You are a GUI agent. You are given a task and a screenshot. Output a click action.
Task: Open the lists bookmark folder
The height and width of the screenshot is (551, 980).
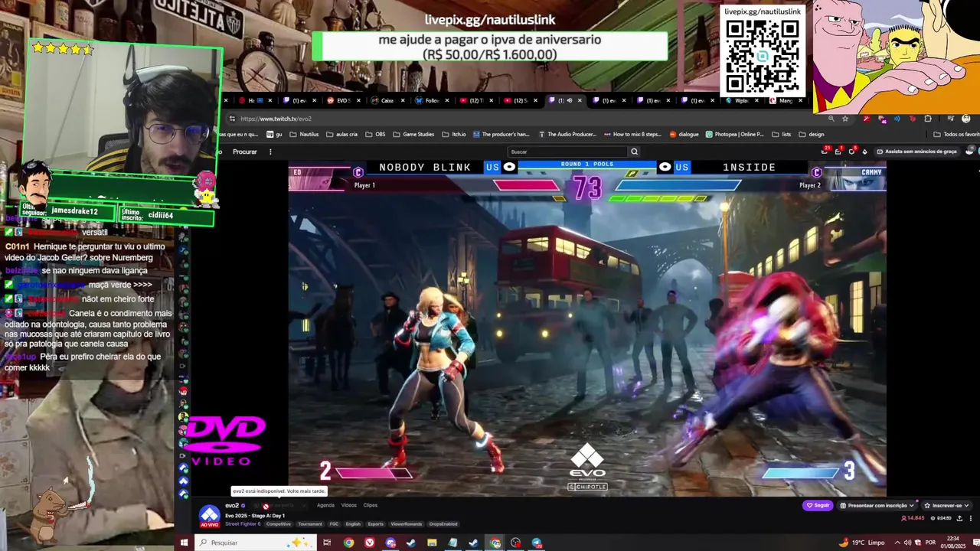(782, 134)
